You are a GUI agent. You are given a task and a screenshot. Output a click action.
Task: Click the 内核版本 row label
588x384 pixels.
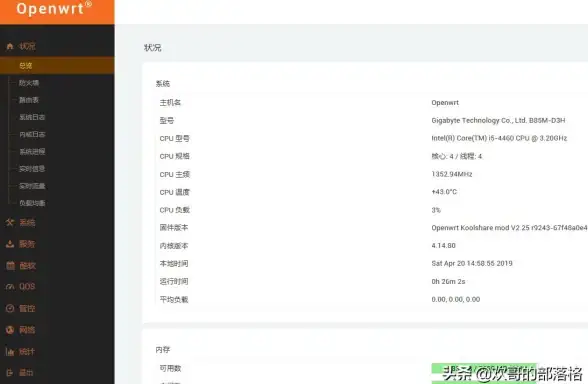(x=174, y=246)
